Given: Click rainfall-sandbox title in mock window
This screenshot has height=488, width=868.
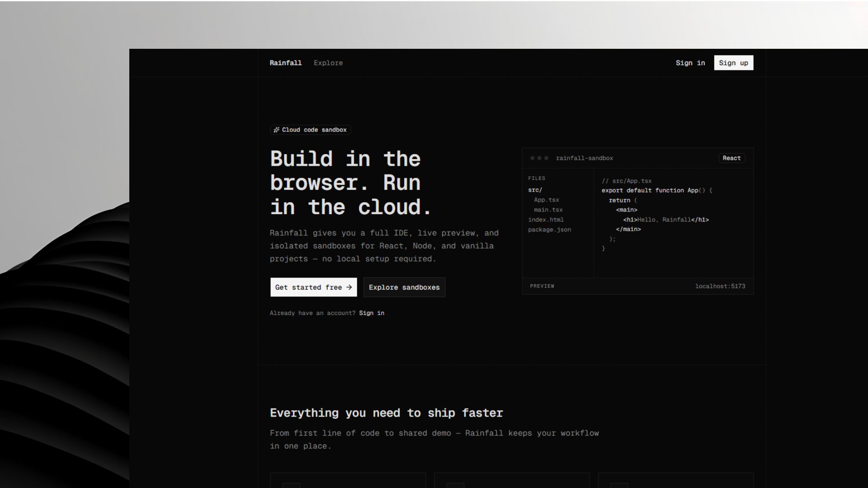Looking at the screenshot, I should click(x=584, y=158).
